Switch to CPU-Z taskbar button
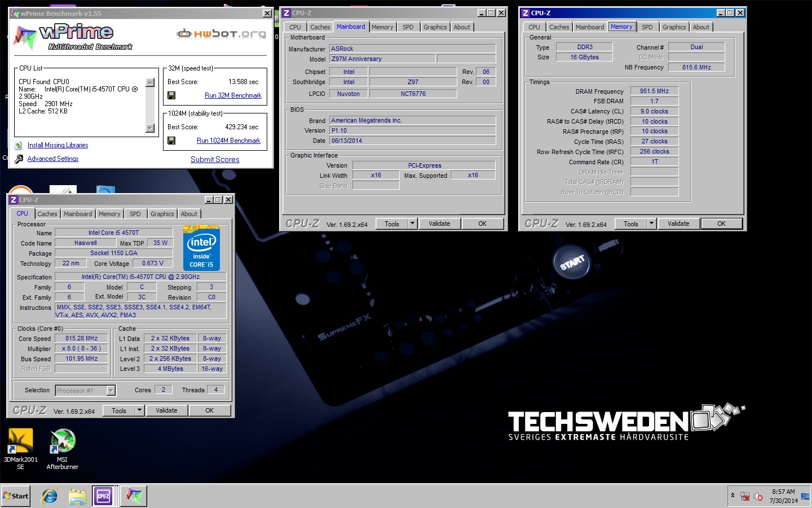Viewport: 812px width, 508px height. point(103,496)
